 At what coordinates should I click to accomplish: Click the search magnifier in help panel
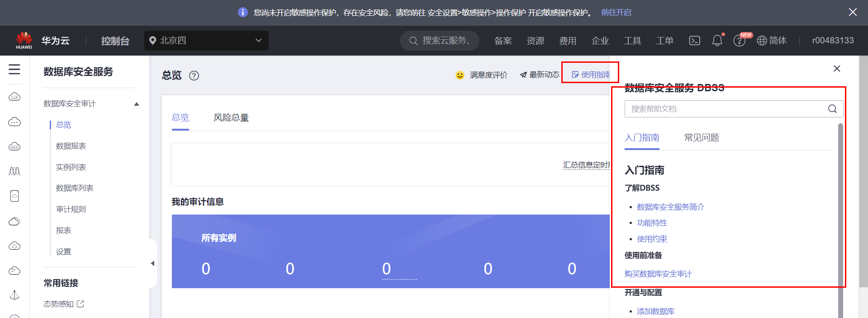click(832, 109)
